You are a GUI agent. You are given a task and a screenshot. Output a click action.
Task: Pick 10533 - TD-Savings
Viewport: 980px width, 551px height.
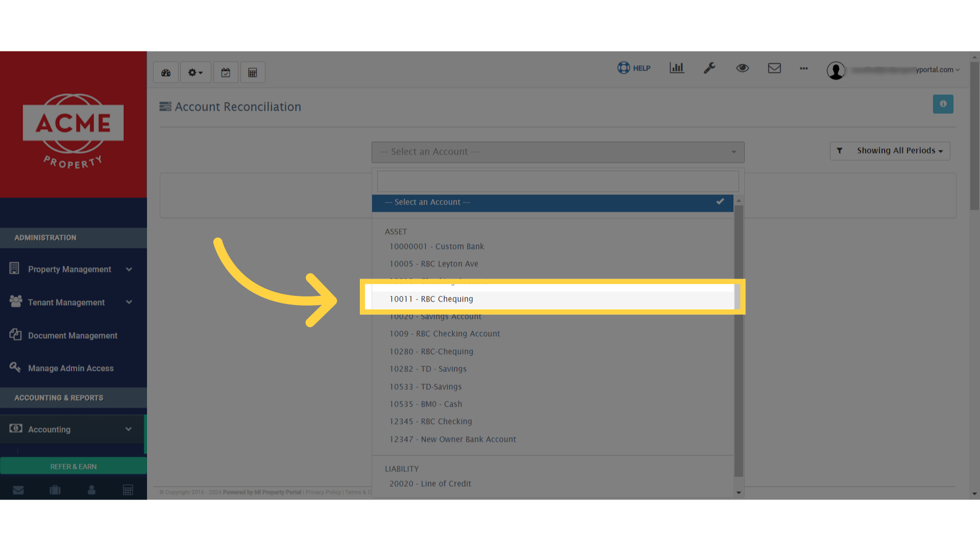pyautogui.click(x=553, y=387)
